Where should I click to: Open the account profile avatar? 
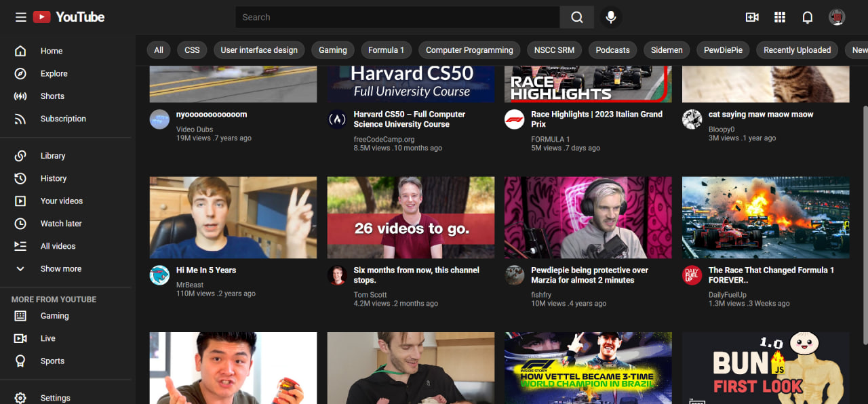[837, 18]
